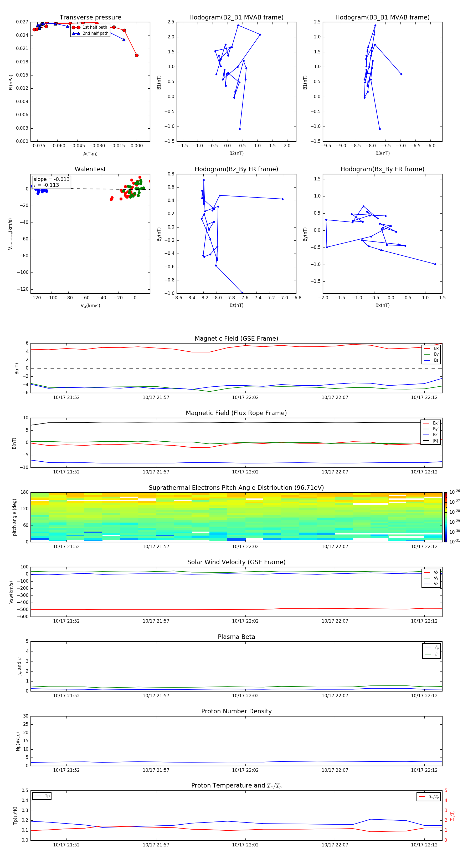Click the "Proton Temperature and Te/Tp" title

click(x=236, y=786)
